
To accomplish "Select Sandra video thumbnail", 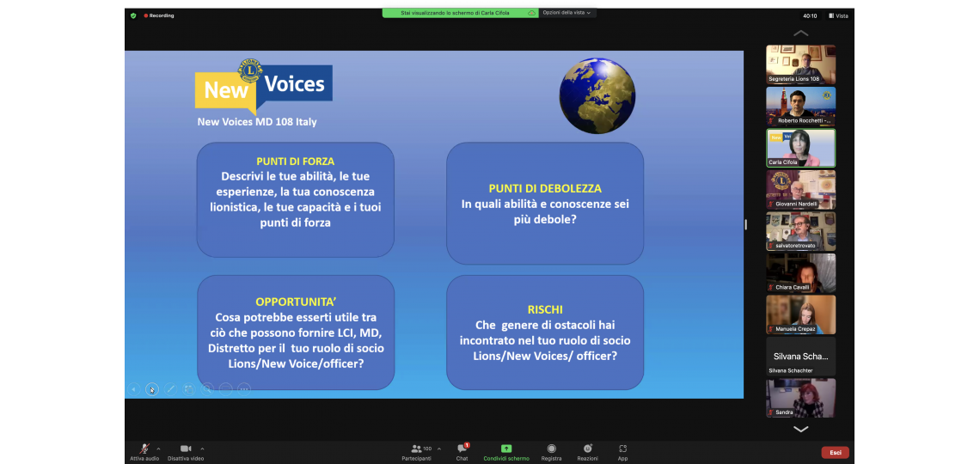I will click(800, 398).
